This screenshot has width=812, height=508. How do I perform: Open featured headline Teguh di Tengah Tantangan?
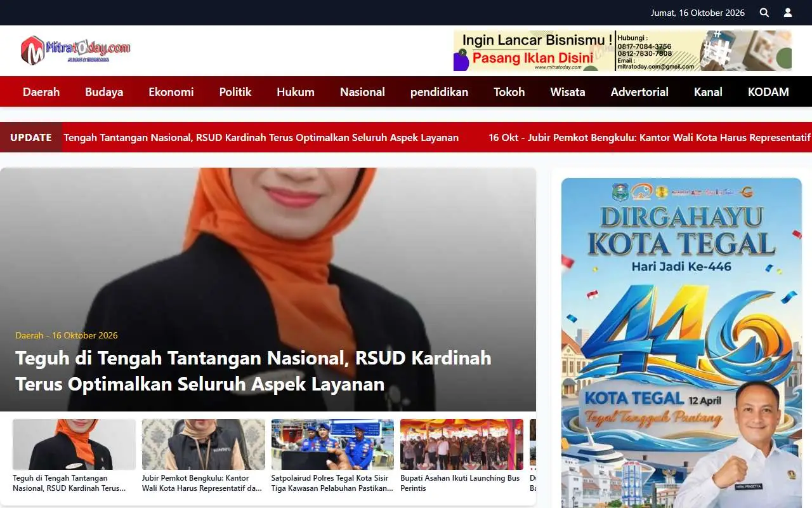pos(253,371)
